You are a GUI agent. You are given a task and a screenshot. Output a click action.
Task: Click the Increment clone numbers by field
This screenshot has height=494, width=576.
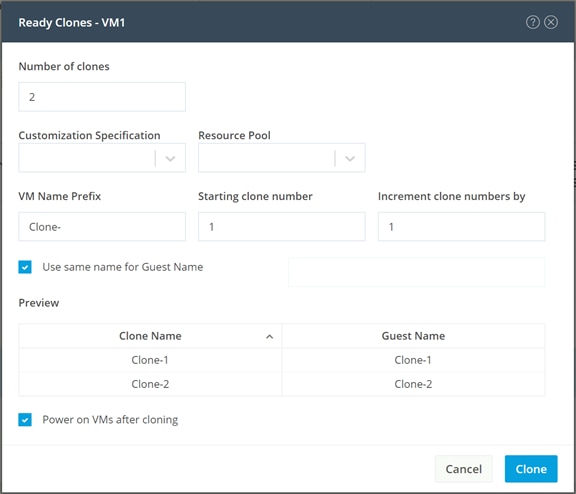pos(461,227)
